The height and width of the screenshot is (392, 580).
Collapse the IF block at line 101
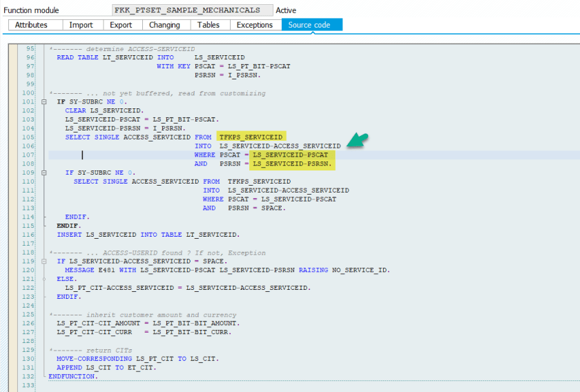pyautogui.click(x=43, y=101)
